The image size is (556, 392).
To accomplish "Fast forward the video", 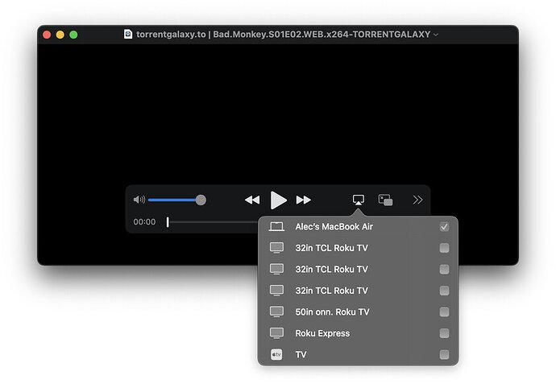I will (304, 200).
